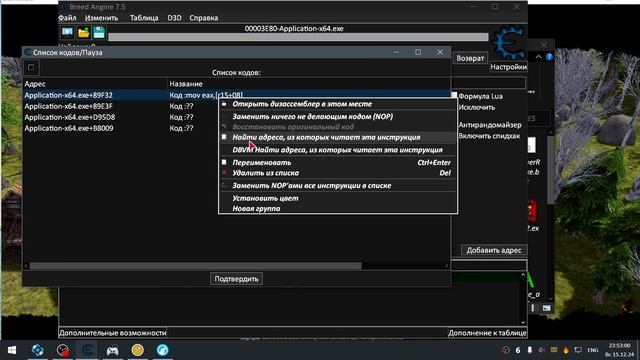This screenshot has height=360, width=640.
Task: Choose Установить цвет in context menu
Action: click(x=338, y=198)
